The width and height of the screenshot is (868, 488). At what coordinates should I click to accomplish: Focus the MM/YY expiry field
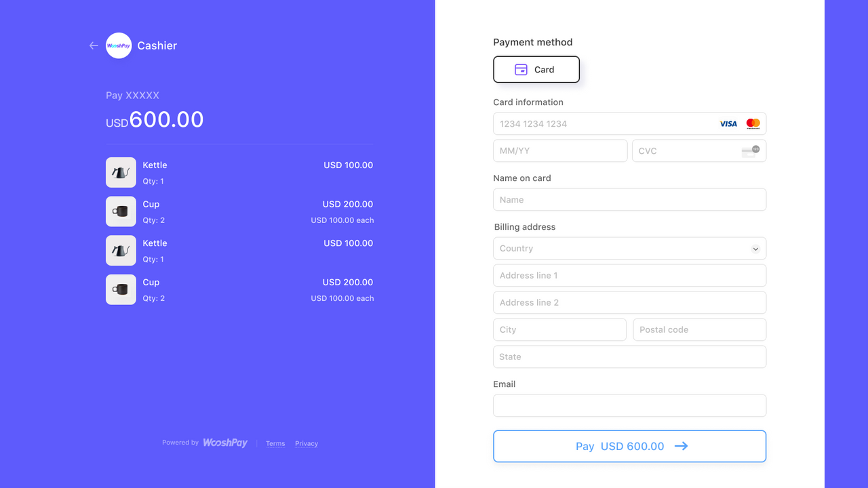[560, 150]
